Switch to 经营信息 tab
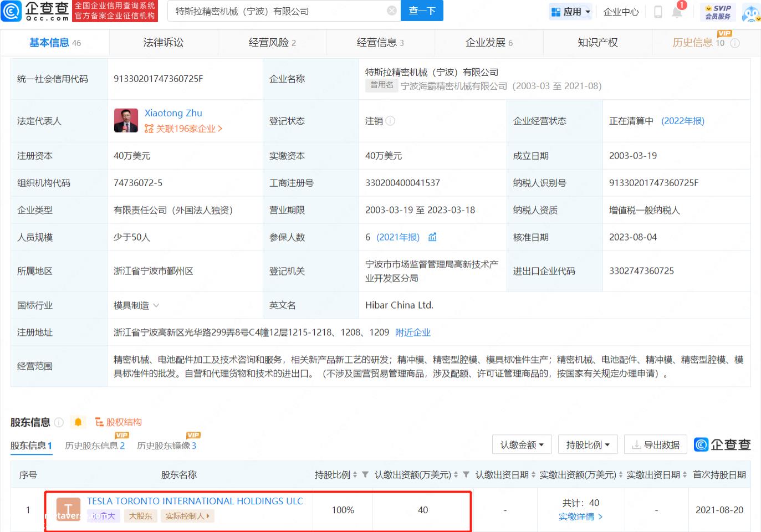This screenshot has width=761, height=532. point(380,43)
